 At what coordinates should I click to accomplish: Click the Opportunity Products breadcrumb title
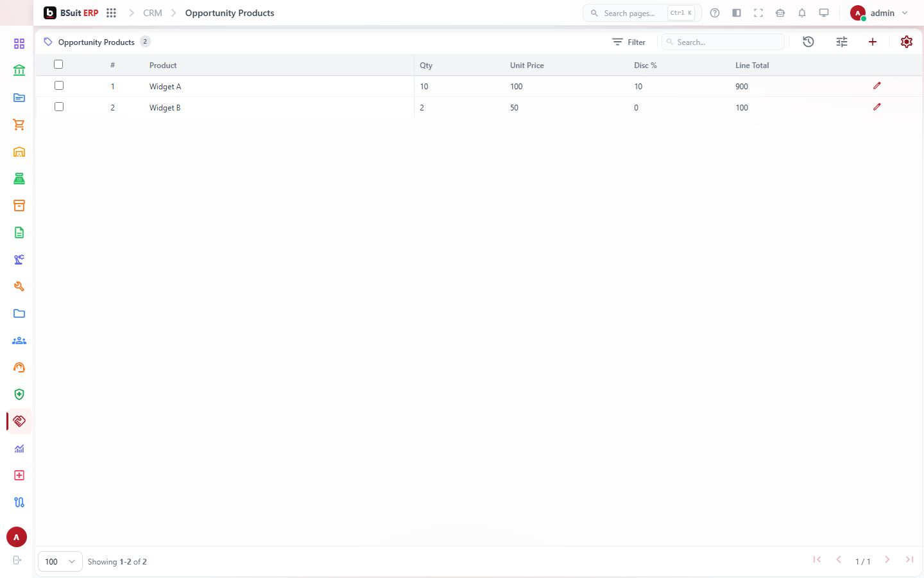(x=230, y=13)
